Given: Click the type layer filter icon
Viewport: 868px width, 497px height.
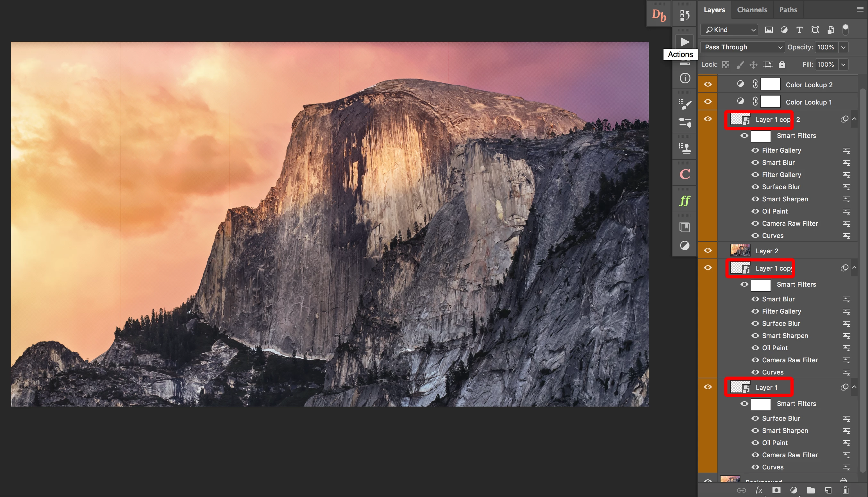Looking at the screenshot, I should [799, 30].
